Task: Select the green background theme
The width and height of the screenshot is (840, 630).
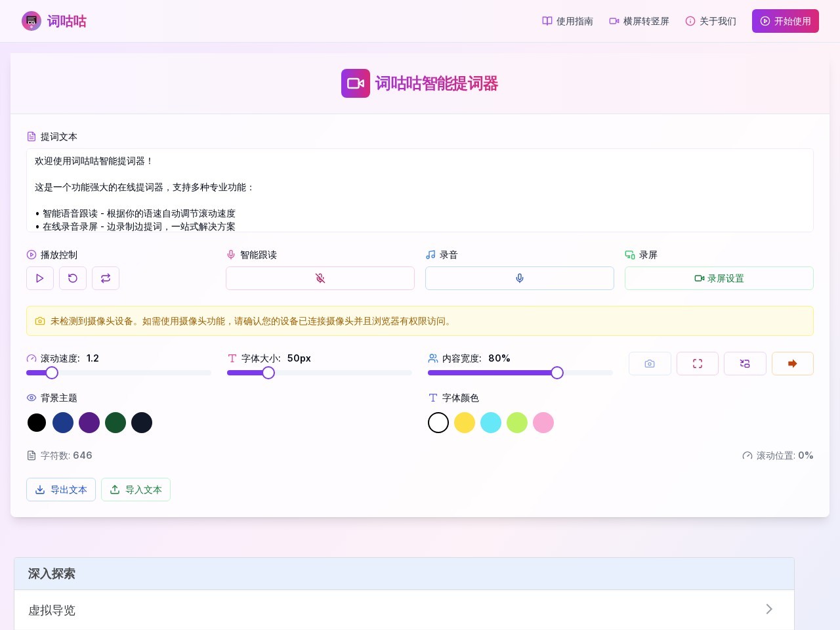Action: (x=115, y=423)
